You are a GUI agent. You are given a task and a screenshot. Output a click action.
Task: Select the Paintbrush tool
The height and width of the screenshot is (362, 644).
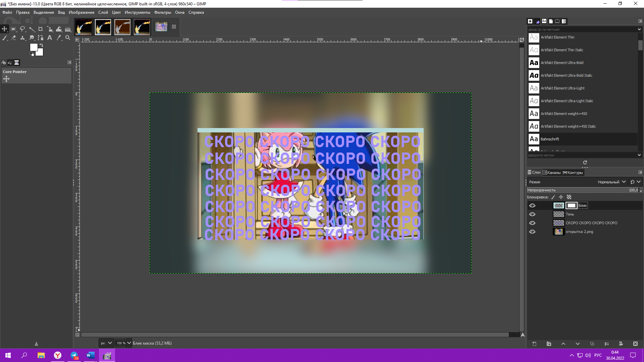pyautogui.click(x=5, y=38)
